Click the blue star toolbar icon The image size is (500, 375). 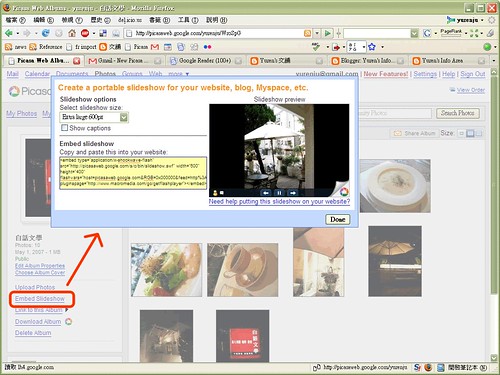[x=372, y=47]
